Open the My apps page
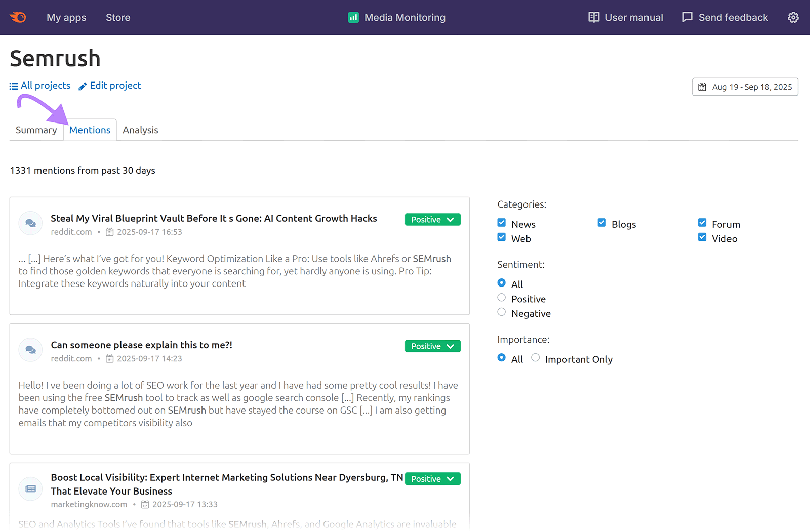810x532 pixels. [66, 17]
